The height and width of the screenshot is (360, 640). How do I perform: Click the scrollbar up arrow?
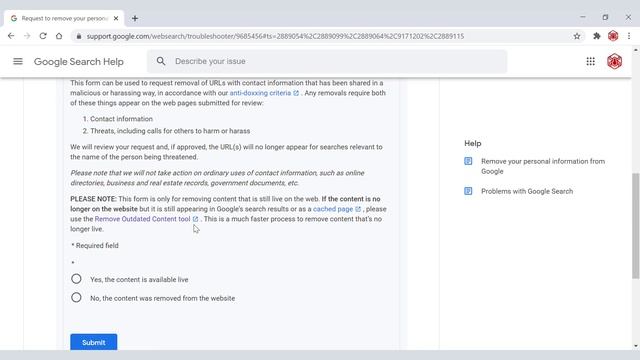pyautogui.click(x=636, y=50)
